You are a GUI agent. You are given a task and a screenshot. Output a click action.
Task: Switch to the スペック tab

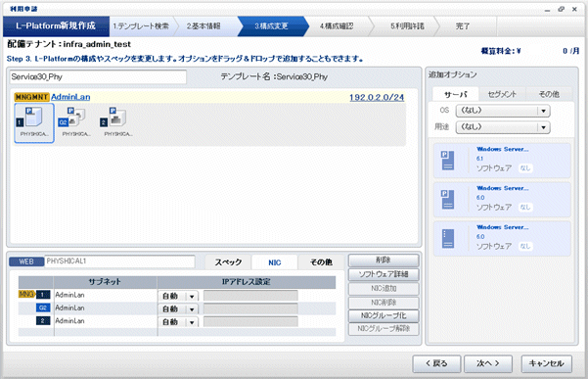[x=228, y=261]
